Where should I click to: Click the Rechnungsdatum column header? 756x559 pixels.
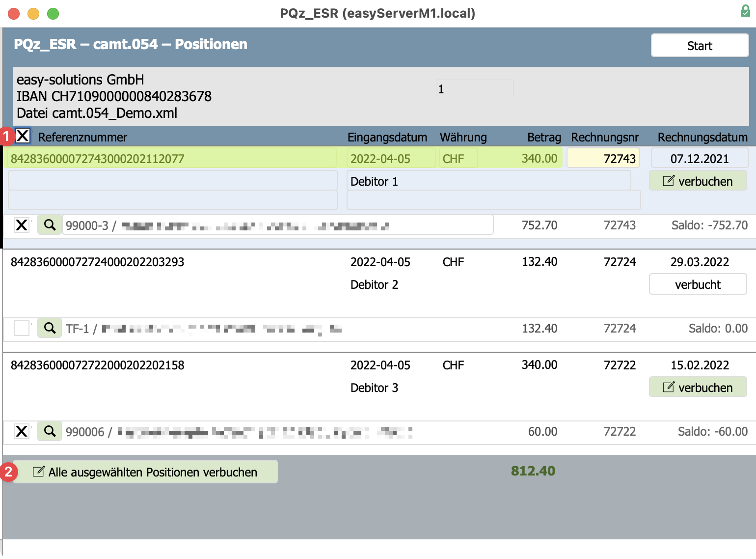click(x=702, y=137)
